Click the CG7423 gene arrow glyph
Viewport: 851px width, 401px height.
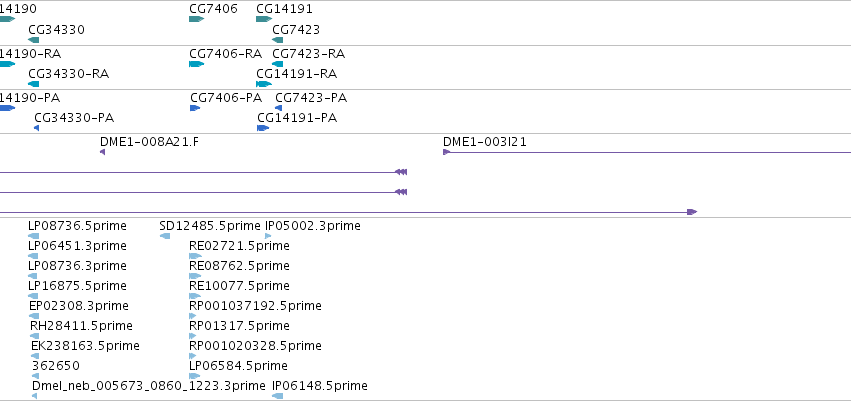tap(277, 40)
